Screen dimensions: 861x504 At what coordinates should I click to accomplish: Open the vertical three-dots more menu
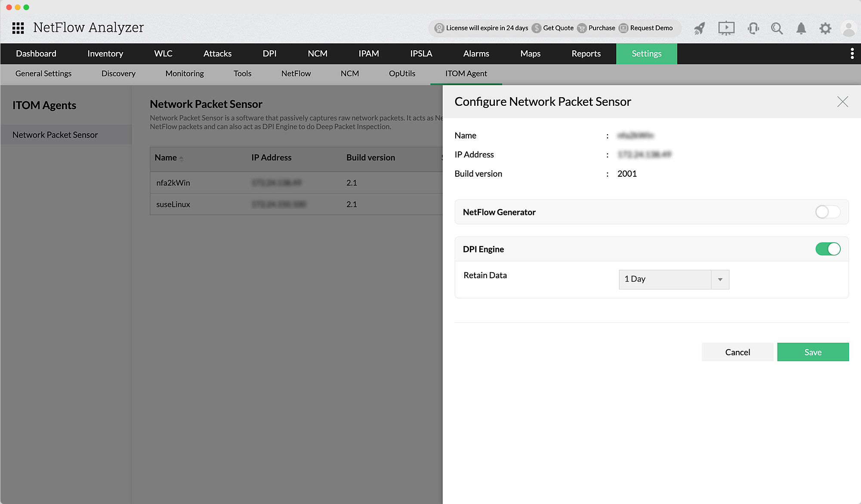pos(852,54)
